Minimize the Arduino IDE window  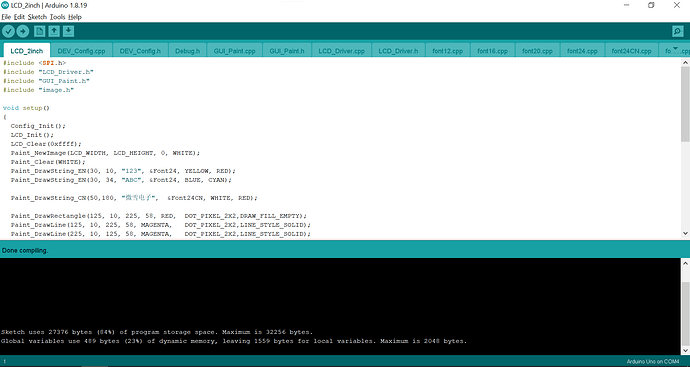click(626, 5)
